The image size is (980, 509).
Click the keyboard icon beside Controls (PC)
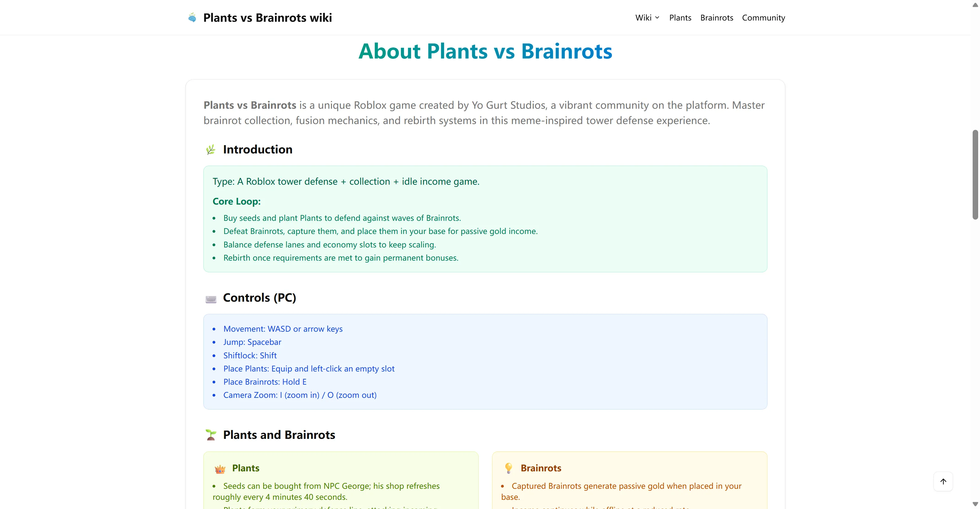point(211,299)
